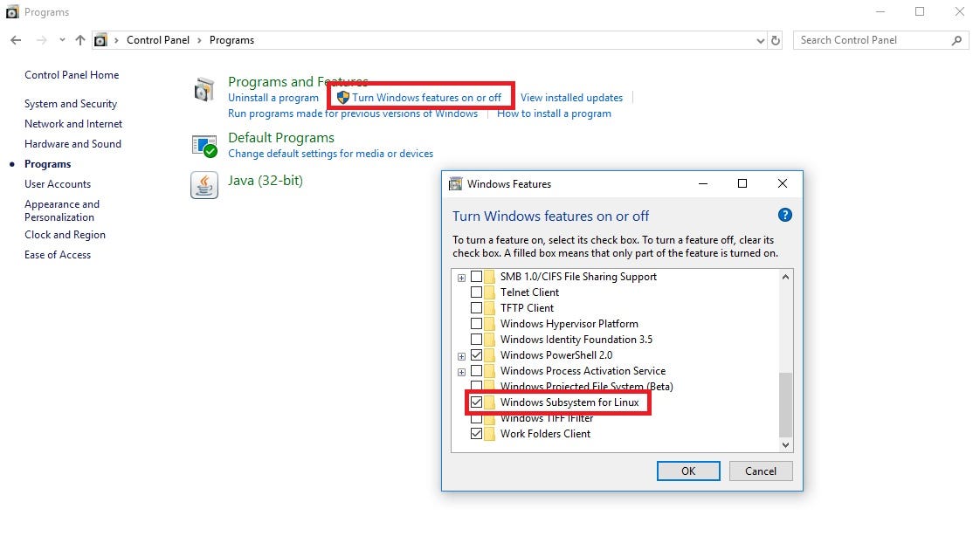
Task: Select the Telnet Client row label
Action: pyautogui.click(x=530, y=292)
